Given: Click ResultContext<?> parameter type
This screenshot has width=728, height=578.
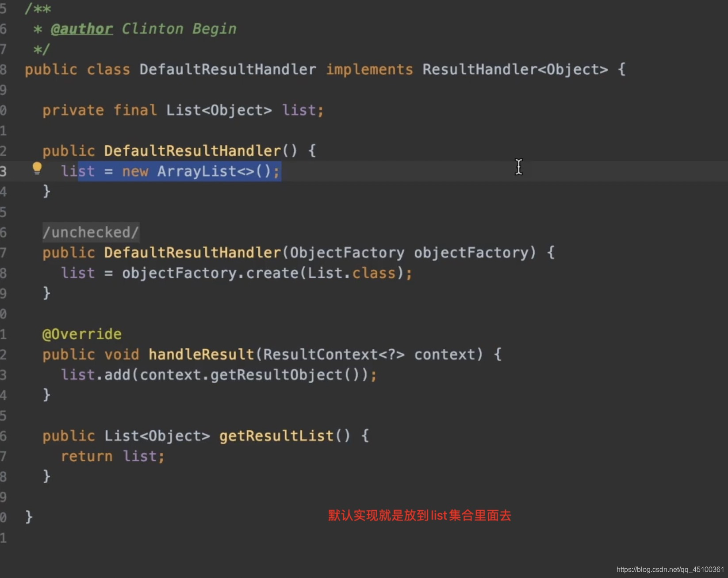Looking at the screenshot, I should tap(334, 355).
